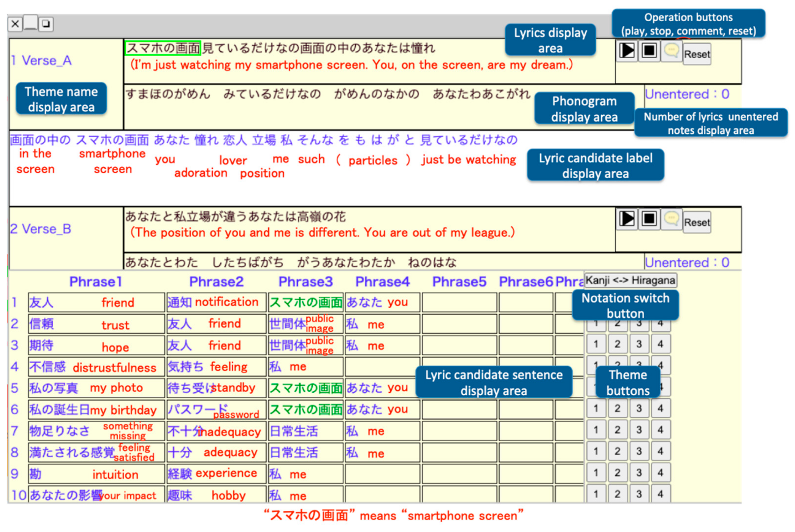Click 友人 friend cell in Phrase1 row 1

tap(96, 302)
